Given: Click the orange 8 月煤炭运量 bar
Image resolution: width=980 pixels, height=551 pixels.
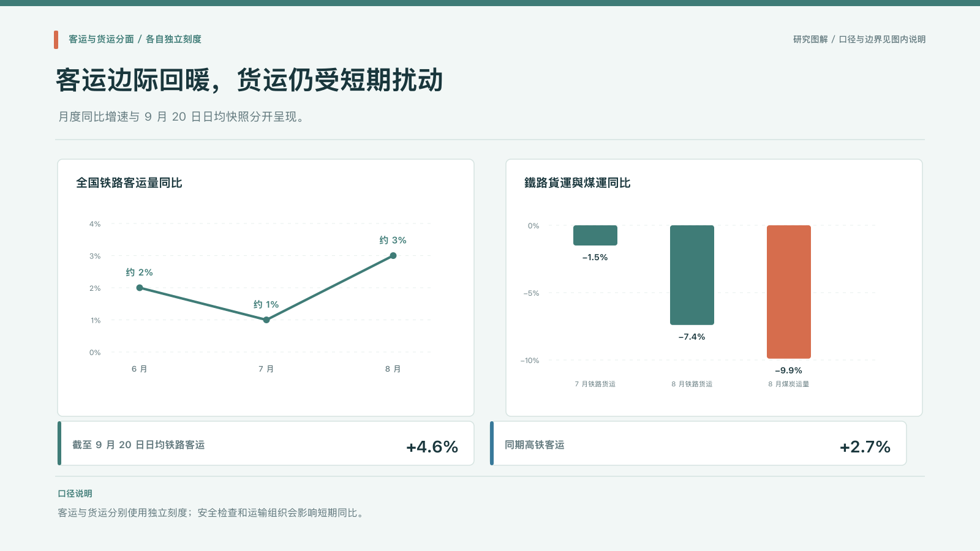Looking at the screenshot, I should 789,292.
